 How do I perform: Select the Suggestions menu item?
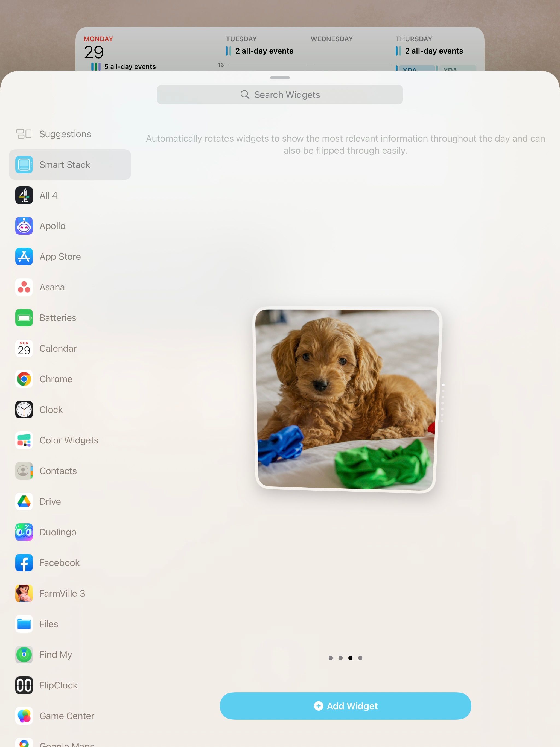(x=65, y=134)
